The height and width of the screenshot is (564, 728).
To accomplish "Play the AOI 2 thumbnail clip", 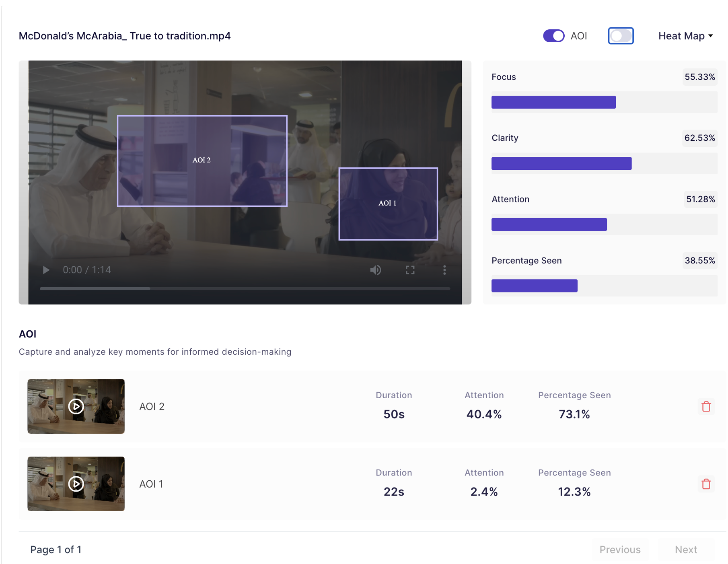I will 76,406.
